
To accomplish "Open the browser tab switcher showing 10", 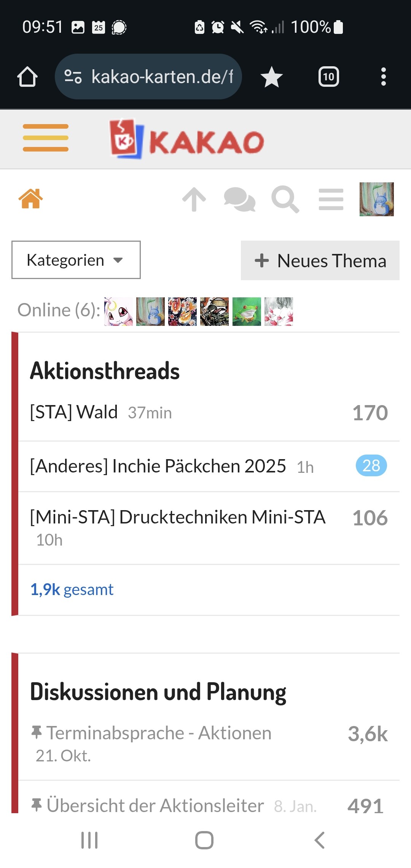I will click(x=328, y=77).
